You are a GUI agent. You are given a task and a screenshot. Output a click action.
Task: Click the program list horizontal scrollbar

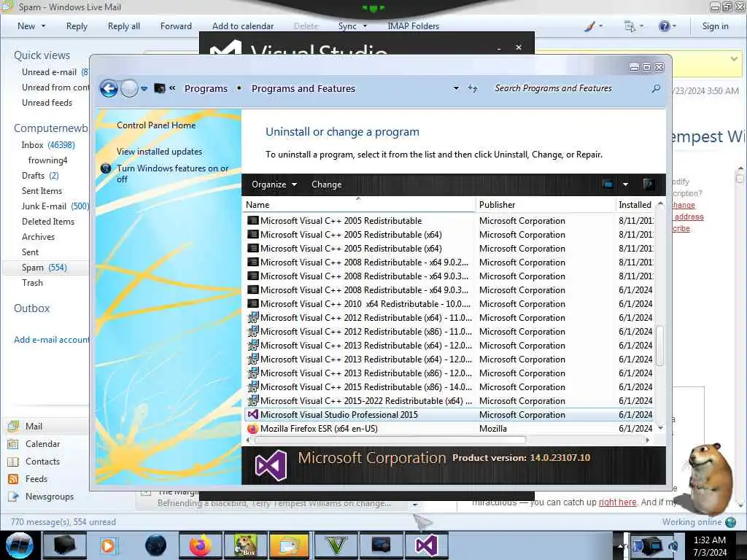(391, 440)
